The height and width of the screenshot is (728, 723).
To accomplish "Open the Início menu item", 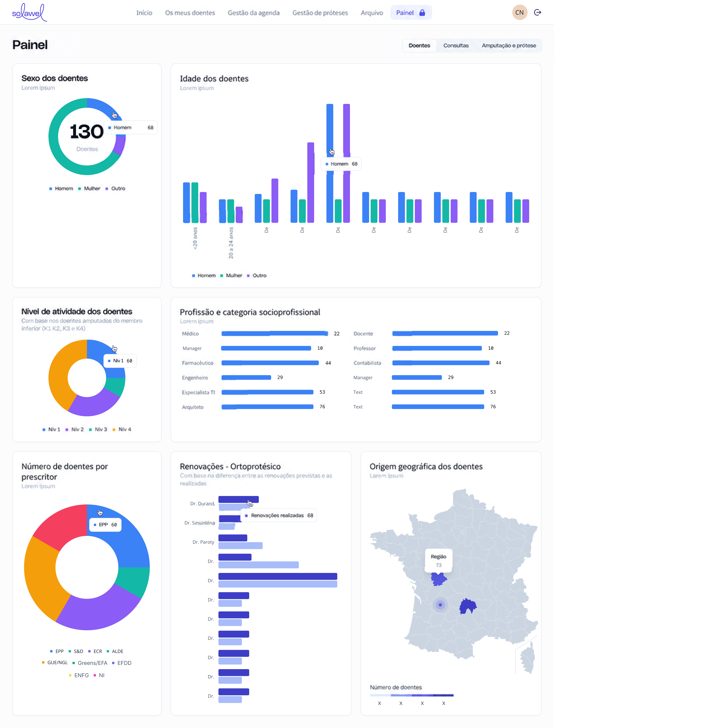I will coord(144,13).
